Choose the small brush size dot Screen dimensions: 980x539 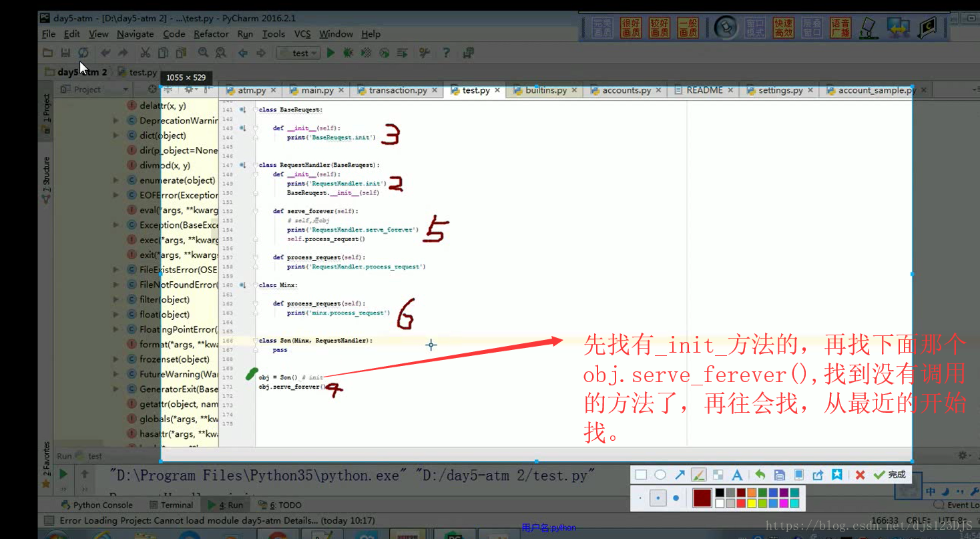click(x=640, y=498)
